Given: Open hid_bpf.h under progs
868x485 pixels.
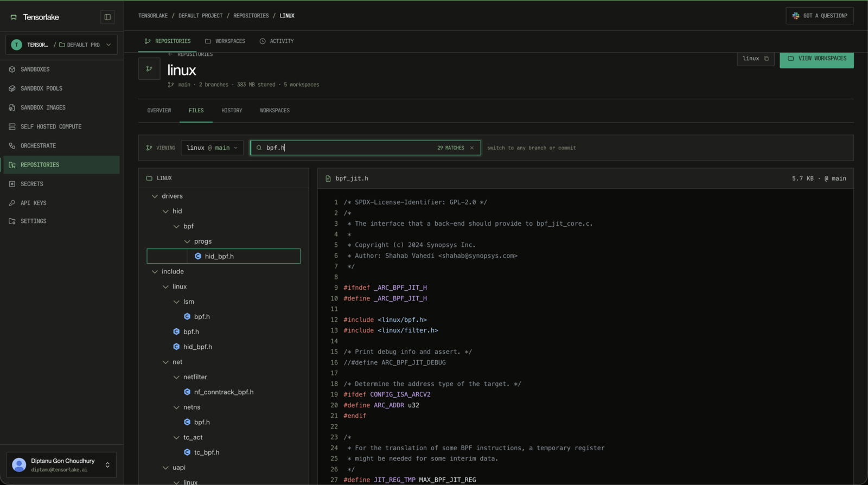Looking at the screenshot, I should point(223,256).
